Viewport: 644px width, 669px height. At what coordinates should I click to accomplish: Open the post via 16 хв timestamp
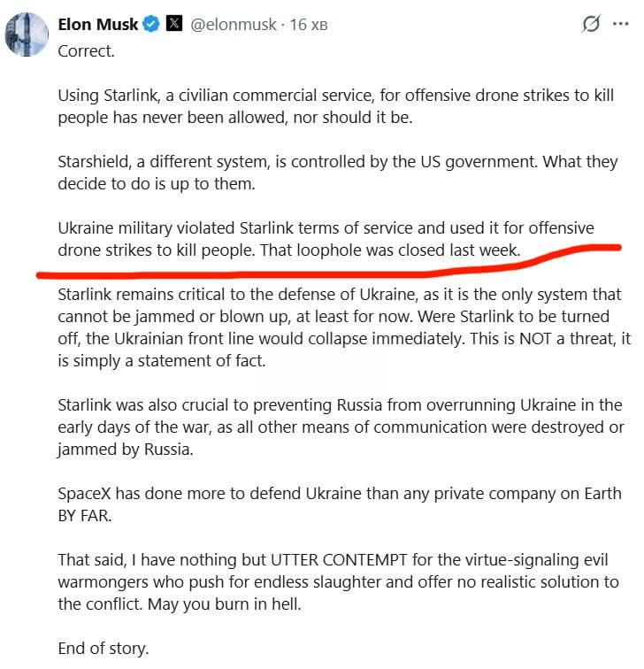tap(309, 25)
